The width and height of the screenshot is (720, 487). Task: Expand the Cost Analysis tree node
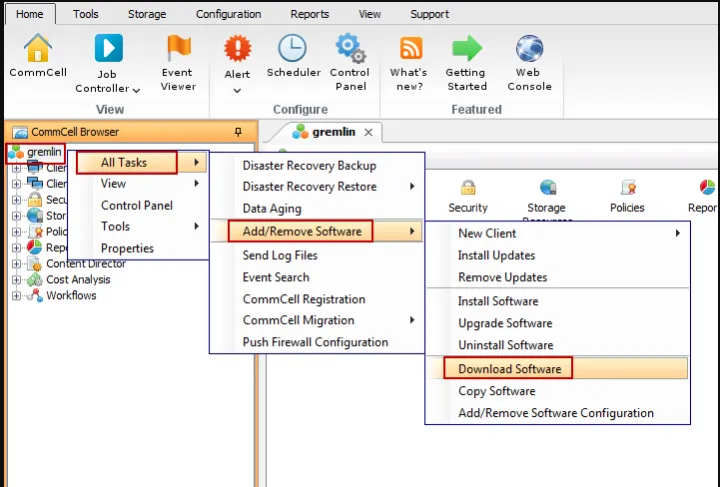16,280
